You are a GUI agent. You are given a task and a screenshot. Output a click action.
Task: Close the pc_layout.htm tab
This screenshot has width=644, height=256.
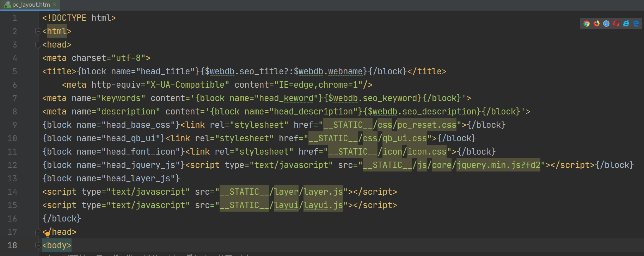pyautogui.click(x=55, y=5)
